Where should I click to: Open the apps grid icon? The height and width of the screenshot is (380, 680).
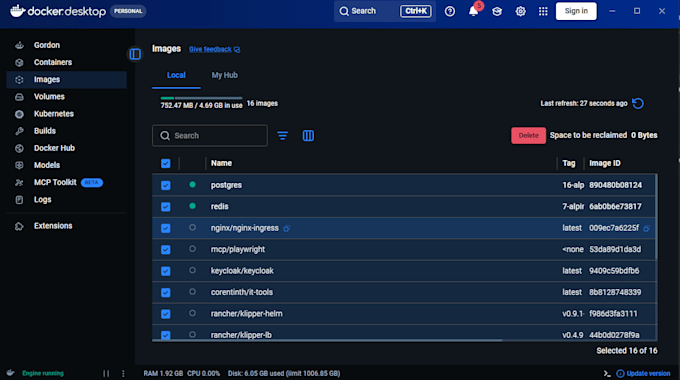[543, 11]
